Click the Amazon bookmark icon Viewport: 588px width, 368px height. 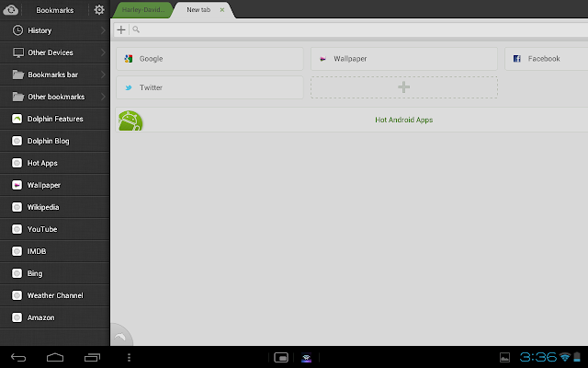17,317
